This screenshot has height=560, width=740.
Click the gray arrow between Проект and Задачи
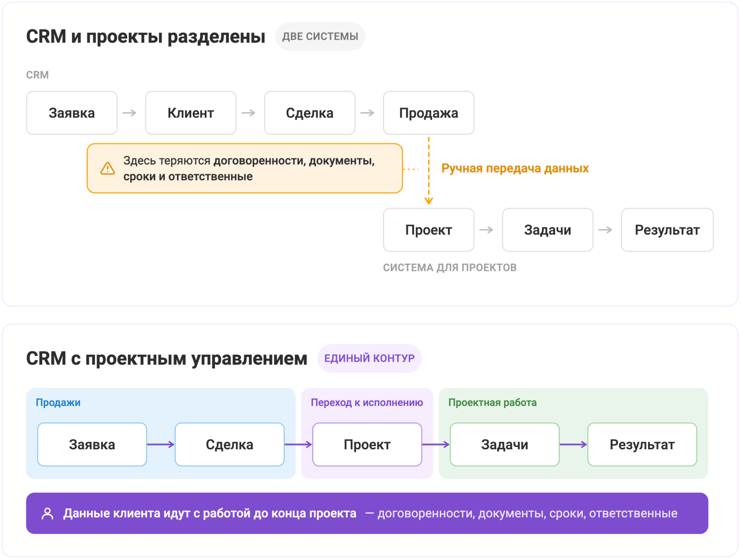point(486,230)
